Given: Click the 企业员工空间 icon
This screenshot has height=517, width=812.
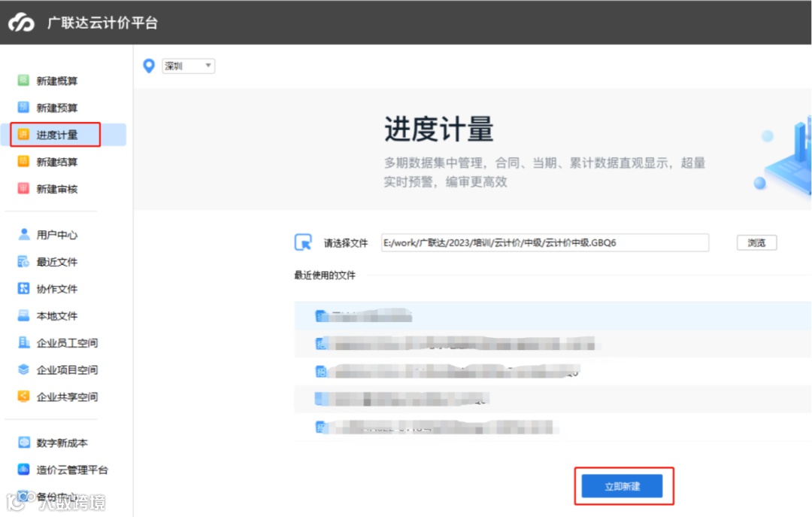Looking at the screenshot, I should click(x=24, y=342).
